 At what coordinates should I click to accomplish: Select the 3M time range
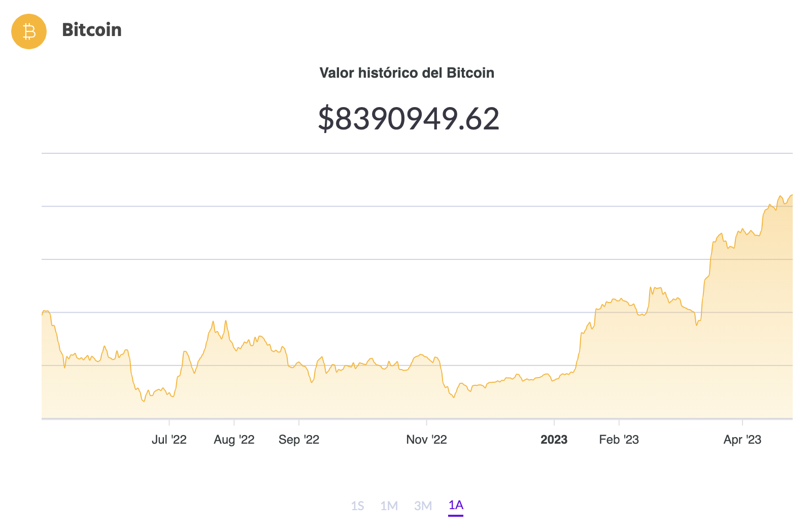(423, 505)
